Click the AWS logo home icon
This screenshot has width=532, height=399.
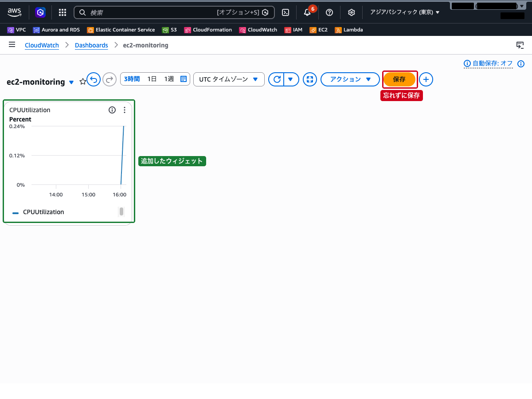point(15,12)
